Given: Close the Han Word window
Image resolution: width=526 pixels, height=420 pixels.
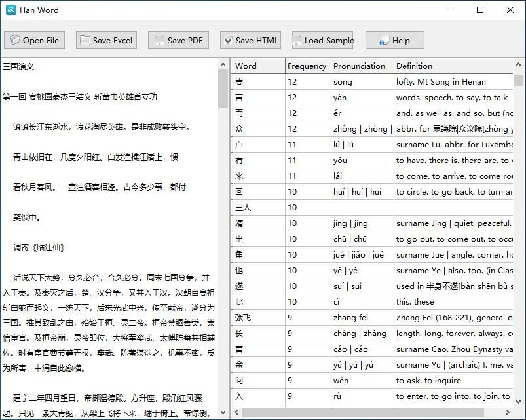Looking at the screenshot, I should coord(510,10).
